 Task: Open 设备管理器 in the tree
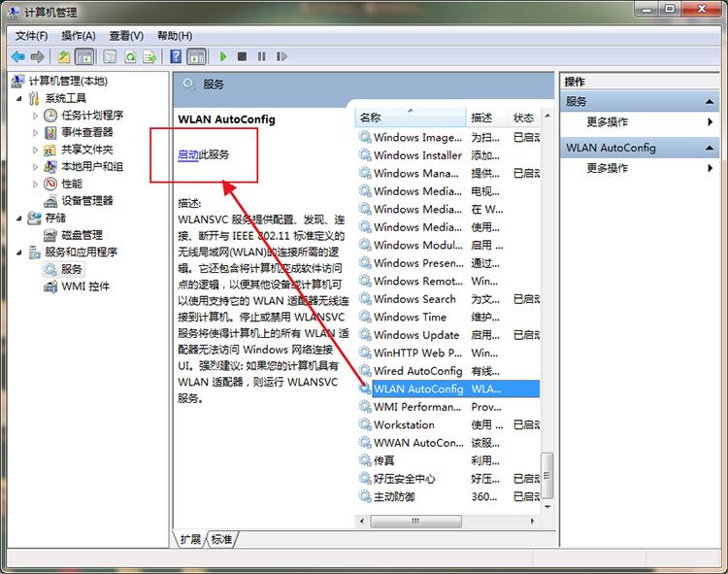pos(87,201)
